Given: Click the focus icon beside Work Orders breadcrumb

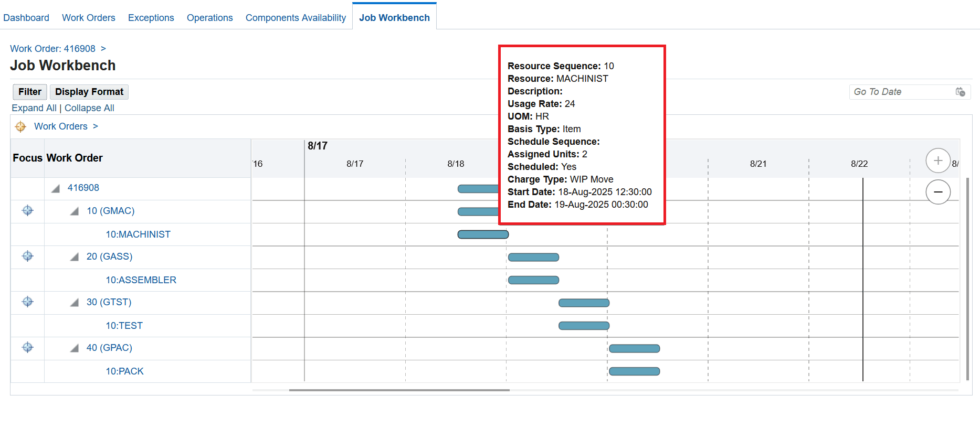Looking at the screenshot, I should click(20, 126).
